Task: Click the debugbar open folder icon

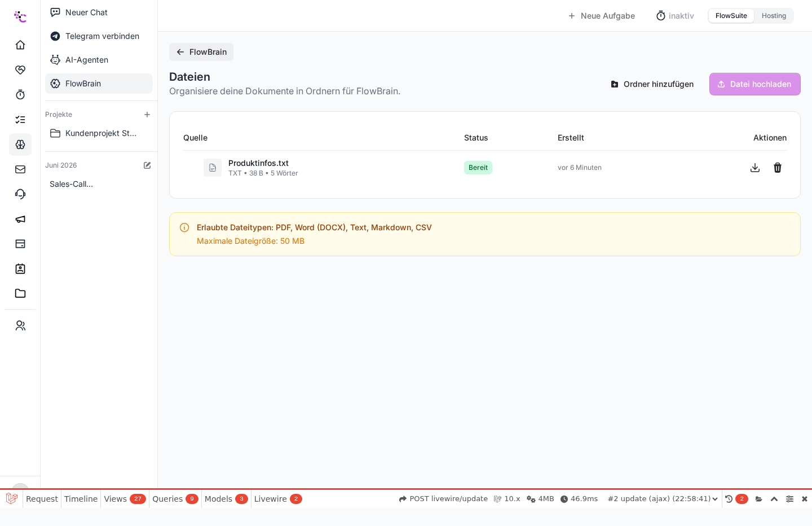Action: click(759, 499)
